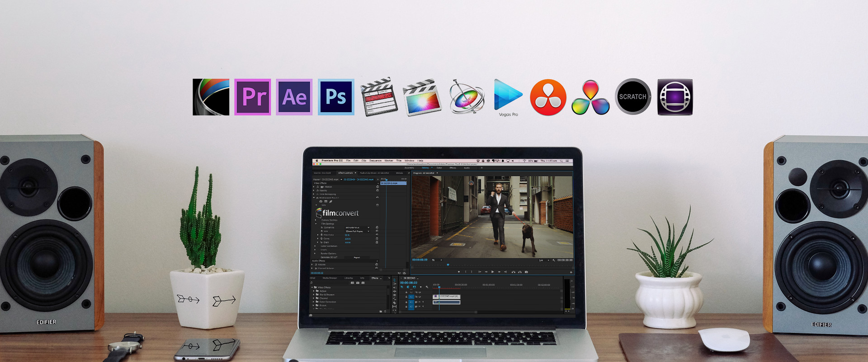The image size is (868, 362).
Task: Open the 1/4 playback resolution dropdown
Action: (544, 260)
